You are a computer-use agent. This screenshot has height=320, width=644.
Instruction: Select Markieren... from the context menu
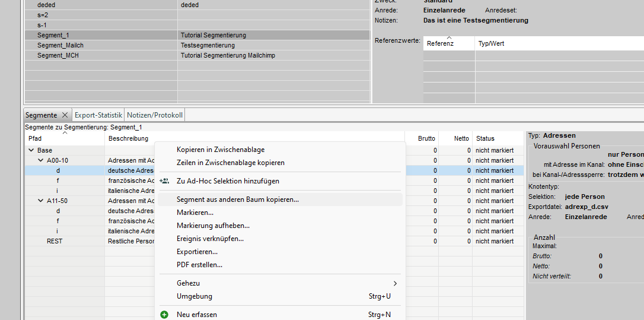(x=195, y=213)
